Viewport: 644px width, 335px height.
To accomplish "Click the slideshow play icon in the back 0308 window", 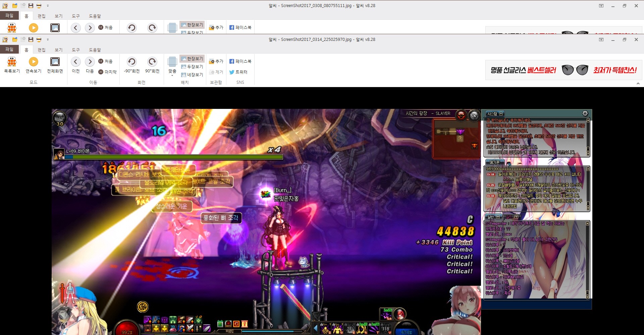I will 34,28.
